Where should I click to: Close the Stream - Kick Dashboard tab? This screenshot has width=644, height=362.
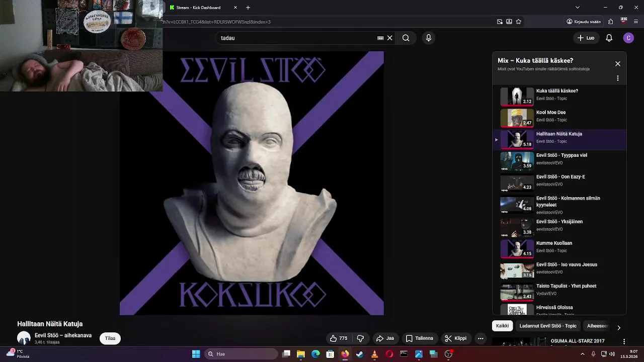pyautogui.click(x=235, y=8)
